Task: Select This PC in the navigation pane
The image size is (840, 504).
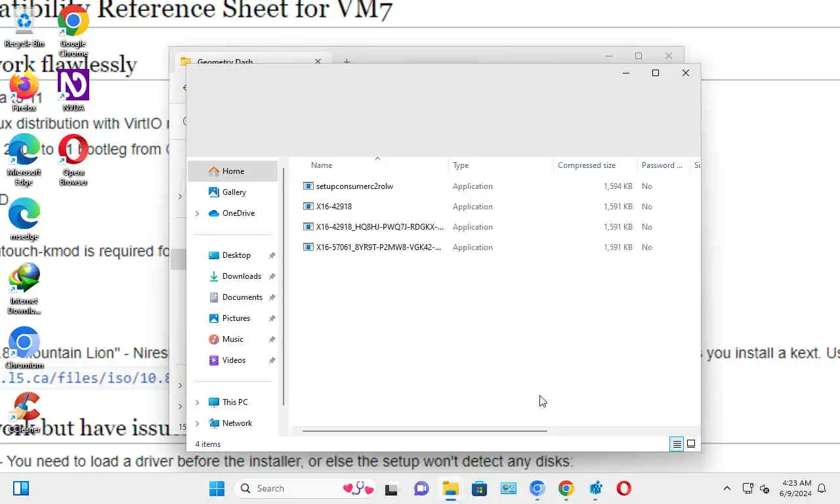Action: pos(235,402)
